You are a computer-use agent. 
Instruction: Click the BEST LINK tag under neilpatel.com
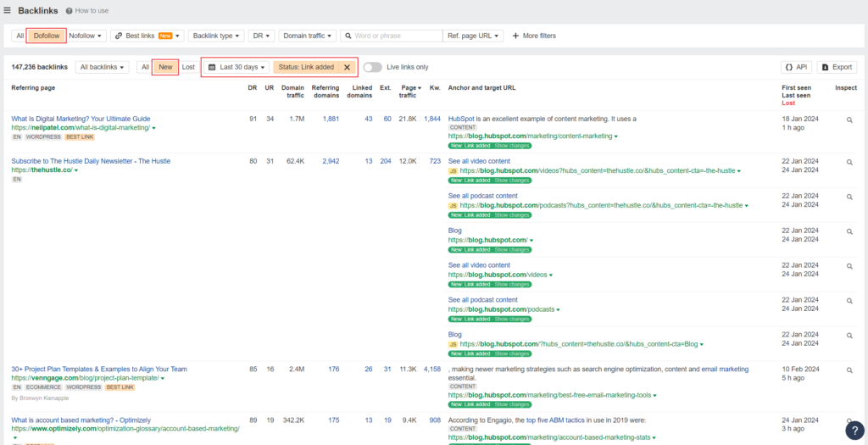[x=80, y=136]
